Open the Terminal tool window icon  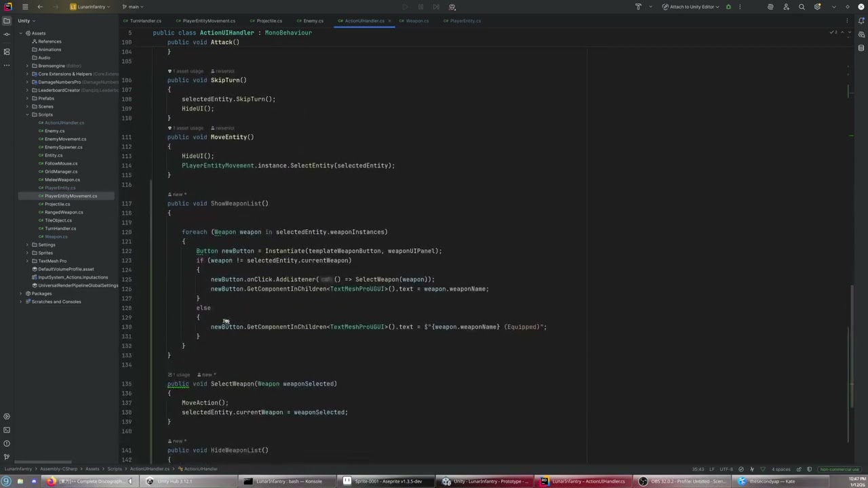click(7, 430)
